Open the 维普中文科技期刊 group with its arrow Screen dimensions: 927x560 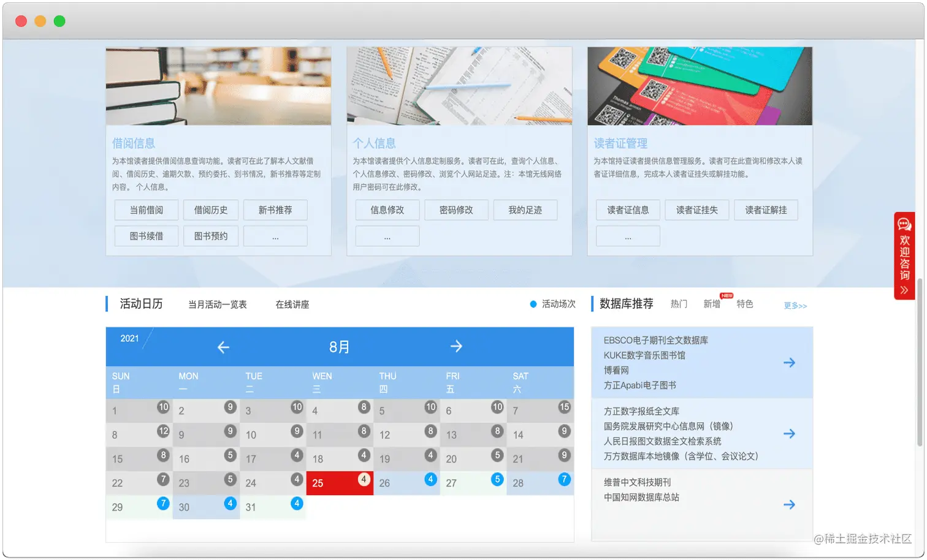click(789, 504)
